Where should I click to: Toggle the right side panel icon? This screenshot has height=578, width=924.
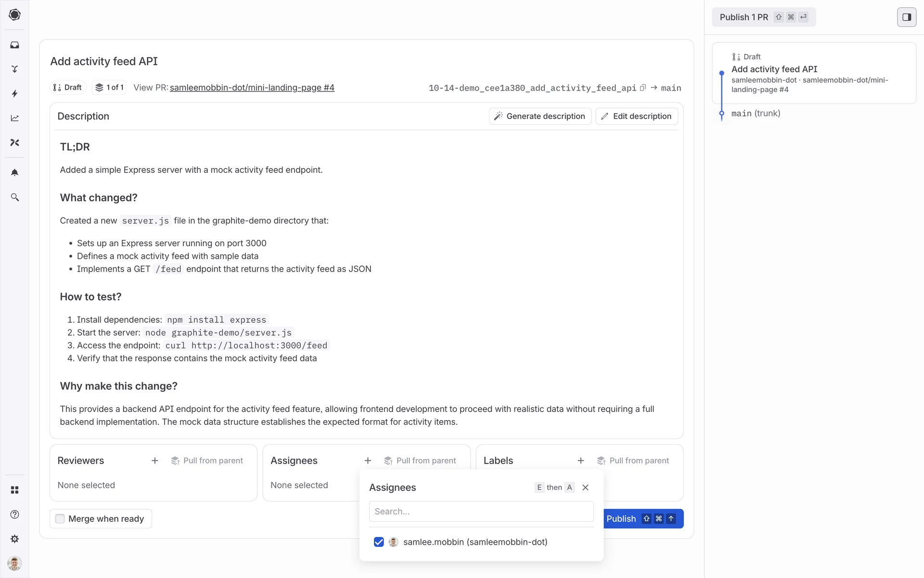point(906,17)
